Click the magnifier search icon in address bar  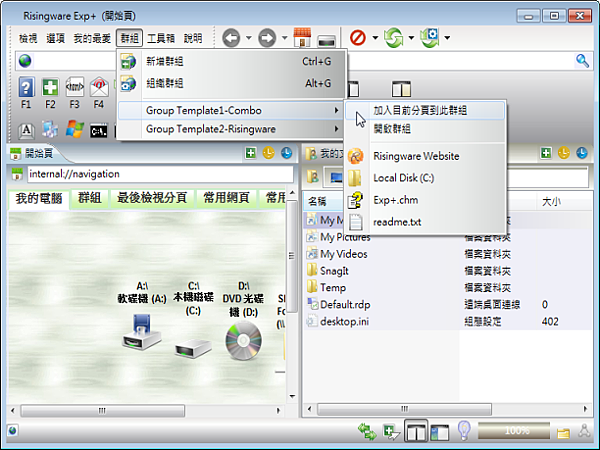(582, 61)
